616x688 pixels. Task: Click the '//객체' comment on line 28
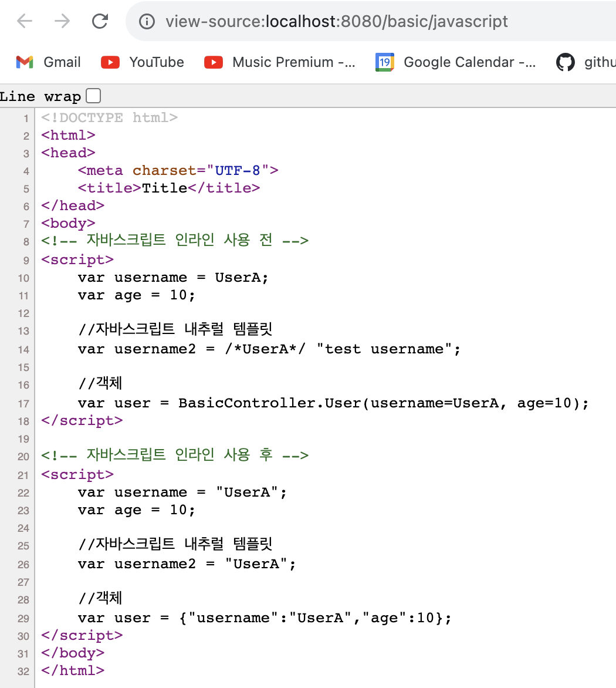[100, 598]
